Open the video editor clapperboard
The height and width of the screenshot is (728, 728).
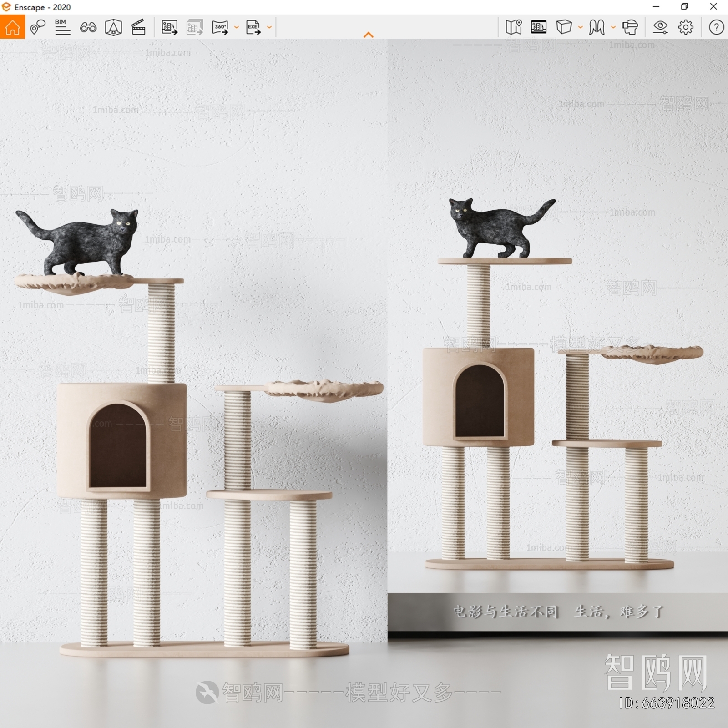coord(138,27)
